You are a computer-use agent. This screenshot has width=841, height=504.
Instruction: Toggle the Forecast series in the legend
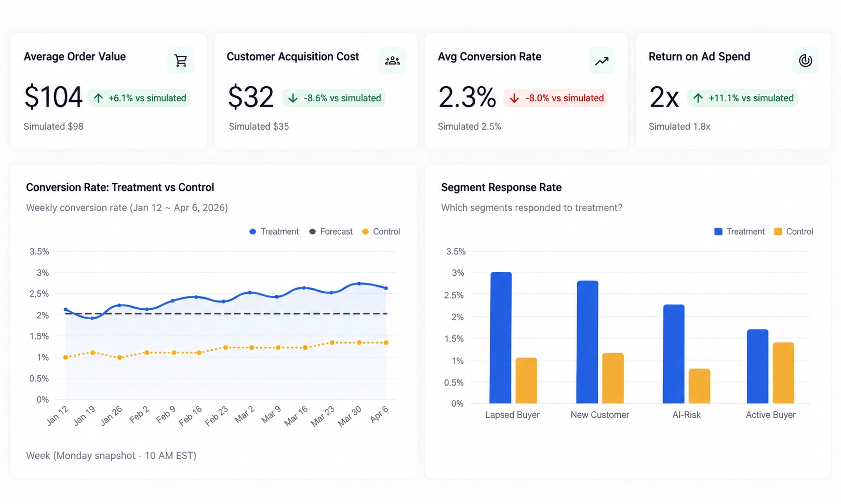coord(331,231)
